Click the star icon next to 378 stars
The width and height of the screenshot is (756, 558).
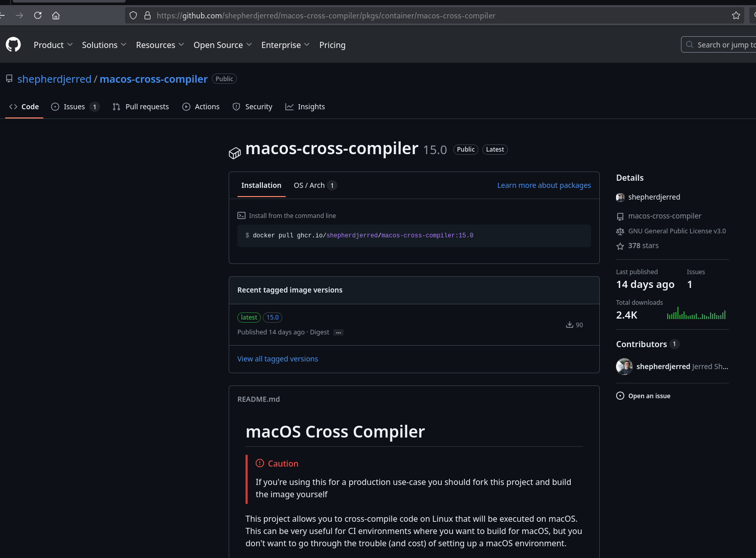620,246
